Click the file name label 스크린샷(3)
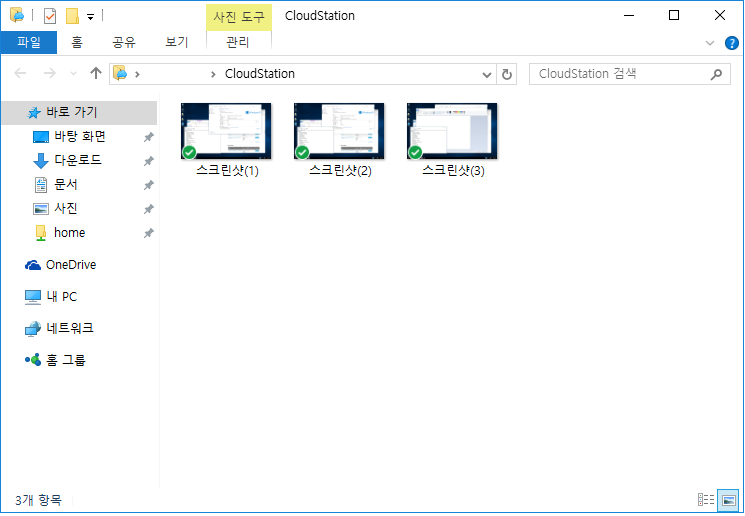Image resolution: width=745 pixels, height=516 pixels. click(454, 170)
